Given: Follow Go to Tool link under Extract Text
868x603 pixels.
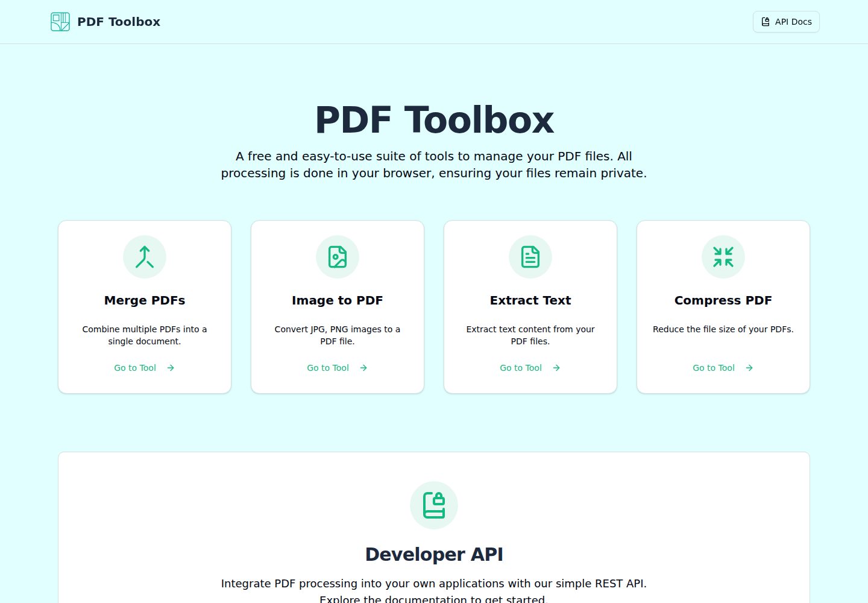Looking at the screenshot, I should [x=530, y=368].
